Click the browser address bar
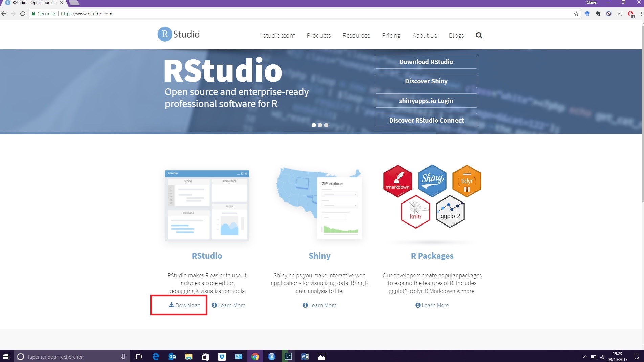644x362 pixels. point(305,14)
